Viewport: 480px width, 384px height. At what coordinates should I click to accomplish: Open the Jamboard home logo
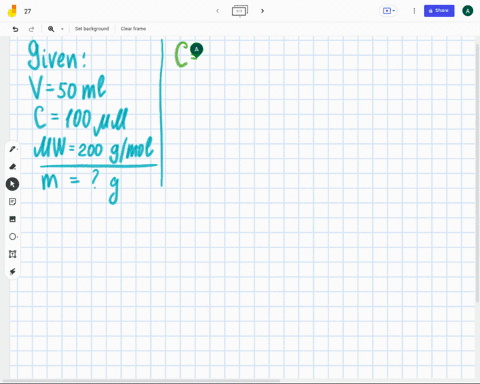click(12, 11)
